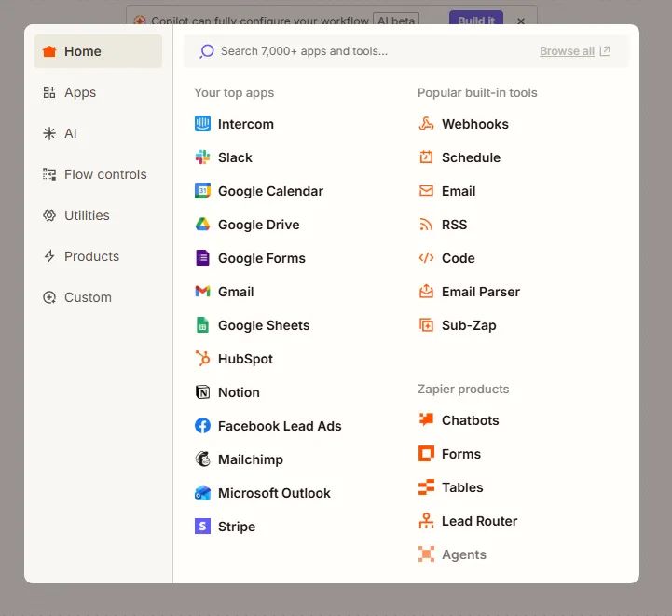Select the Facebook Lead Ads label
This screenshot has width=672, height=616.
280,426
